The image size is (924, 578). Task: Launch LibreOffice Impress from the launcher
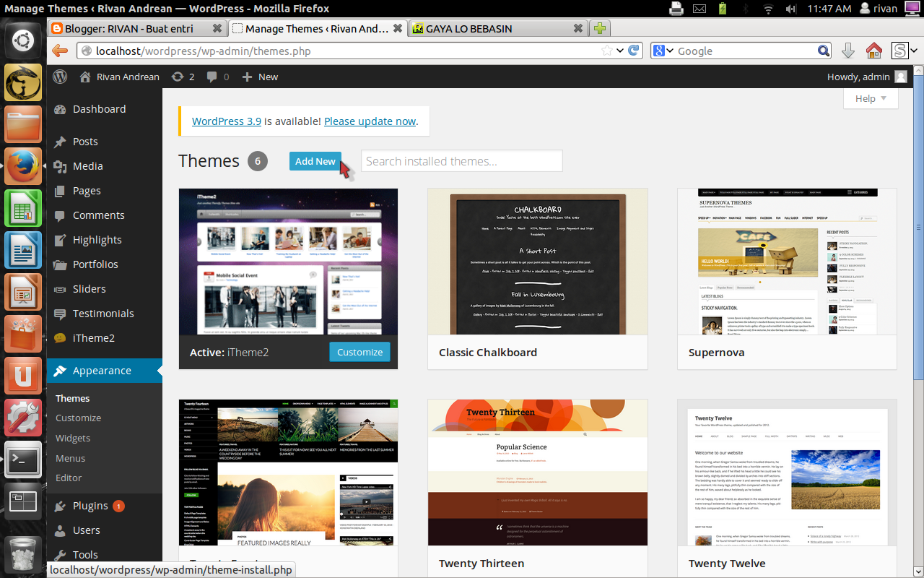point(23,293)
